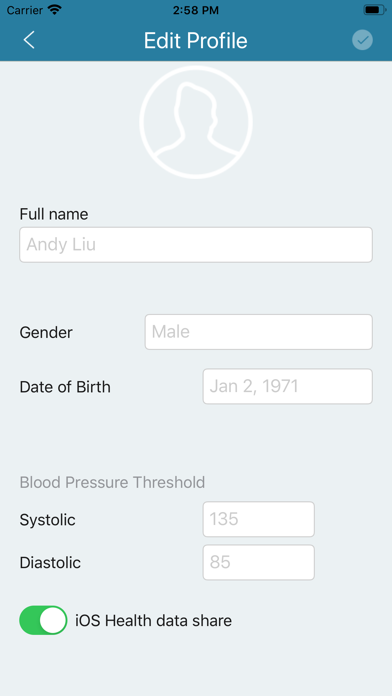Tap the Edit Profile title
The height and width of the screenshot is (696, 392).
pos(196,41)
